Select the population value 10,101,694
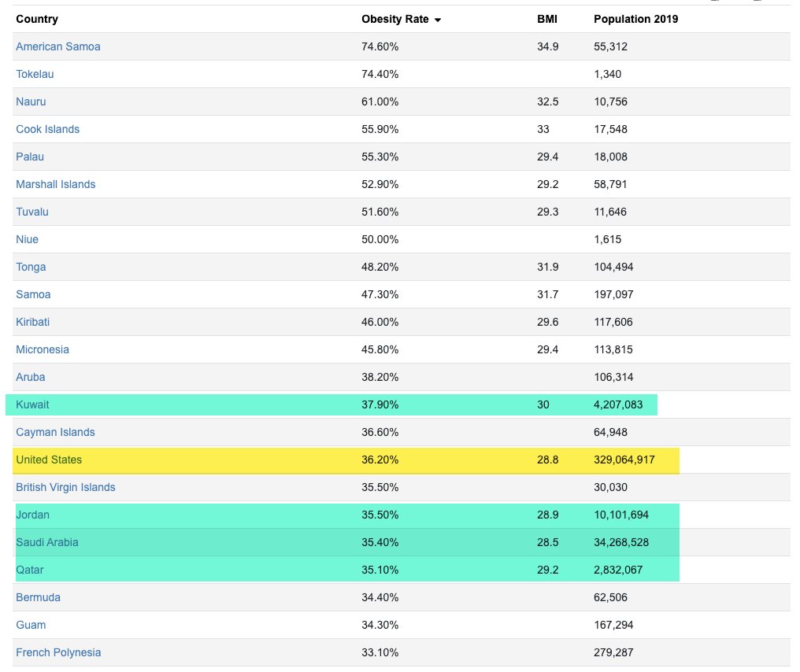 [621, 515]
